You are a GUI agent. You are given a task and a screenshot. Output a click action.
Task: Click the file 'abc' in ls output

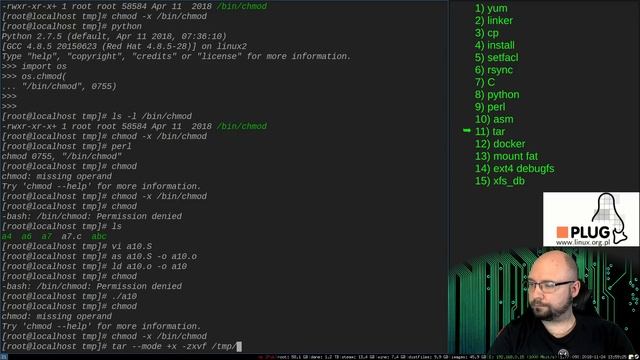point(99,236)
